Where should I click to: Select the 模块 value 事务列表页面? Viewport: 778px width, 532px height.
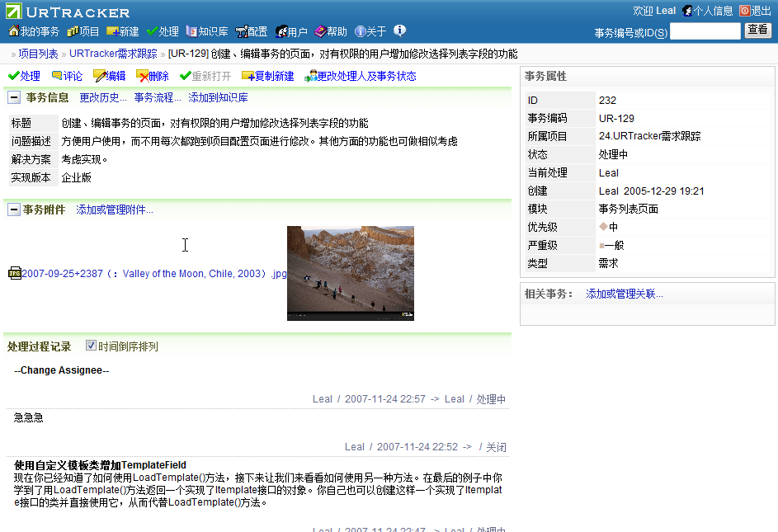(x=628, y=209)
